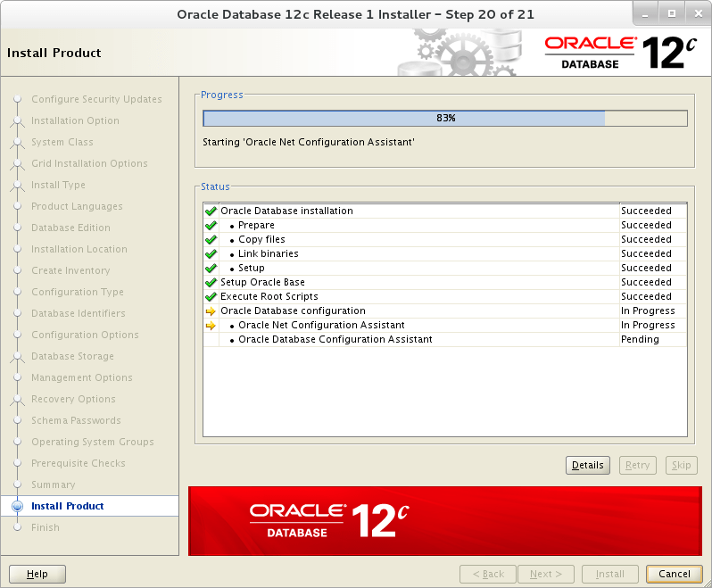Select Management Options step
Viewport: 712px width, 588px height.
[x=82, y=377]
